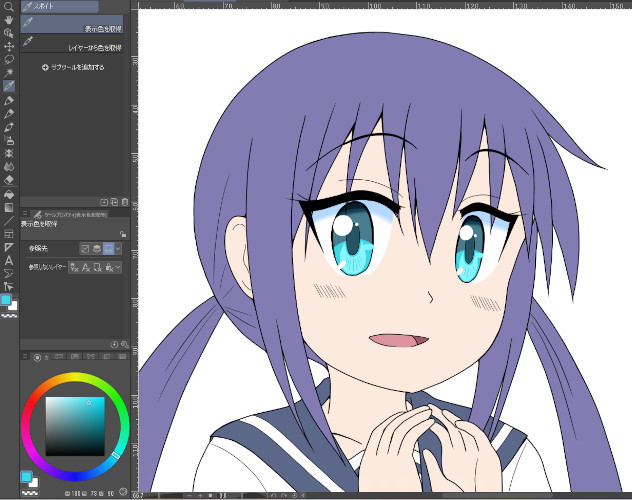Click white sub color in color wheel panel
This screenshot has width=632, height=500.
pos(34,483)
